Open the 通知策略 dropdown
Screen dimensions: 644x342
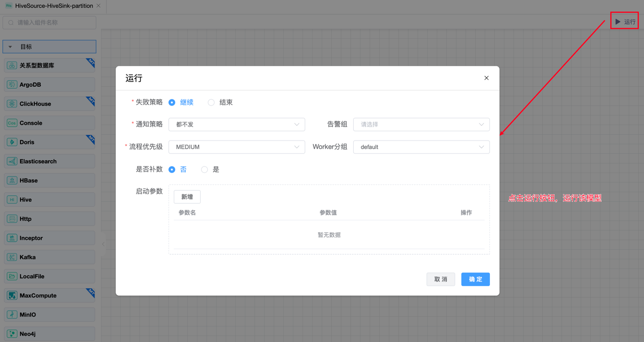tap(237, 125)
